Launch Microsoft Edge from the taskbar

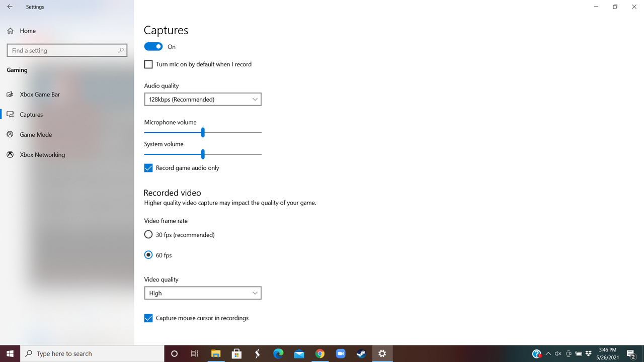(278, 354)
